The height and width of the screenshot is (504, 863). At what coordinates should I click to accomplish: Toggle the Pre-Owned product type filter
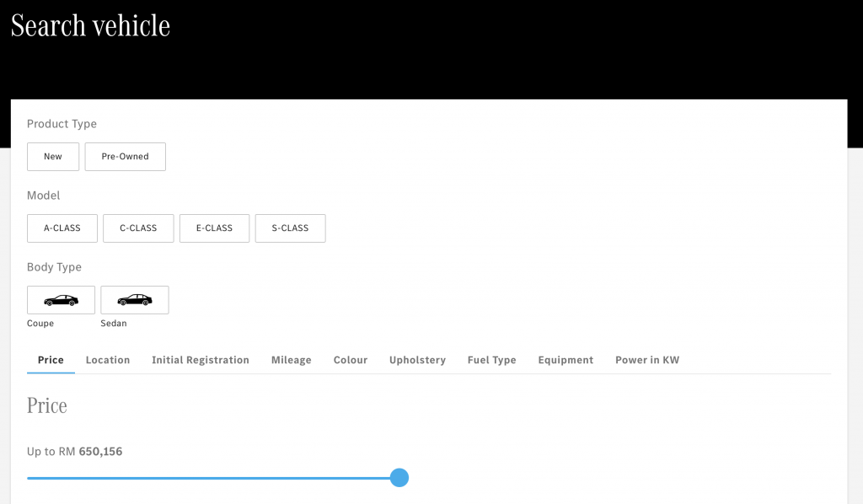(x=125, y=157)
